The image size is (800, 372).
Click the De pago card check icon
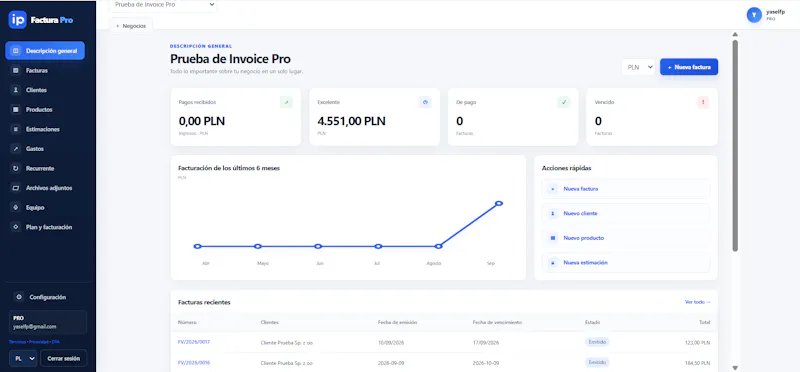pyautogui.click(x=564, y=102)
